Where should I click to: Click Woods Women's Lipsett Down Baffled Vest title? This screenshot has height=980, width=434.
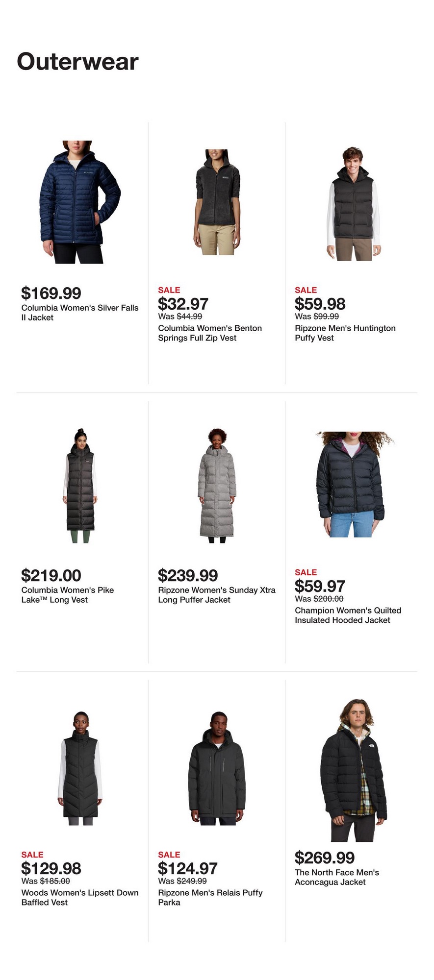click(x=80, y=898)
